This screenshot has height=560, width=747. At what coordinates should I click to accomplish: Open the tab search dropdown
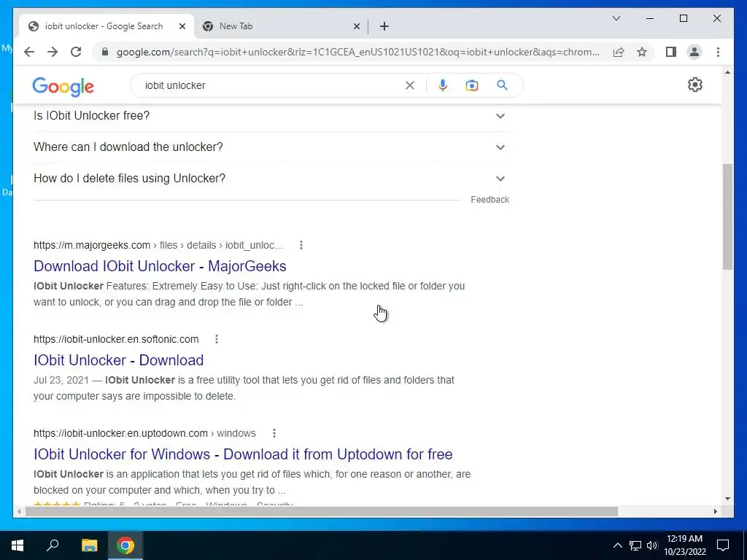(616, 18)
